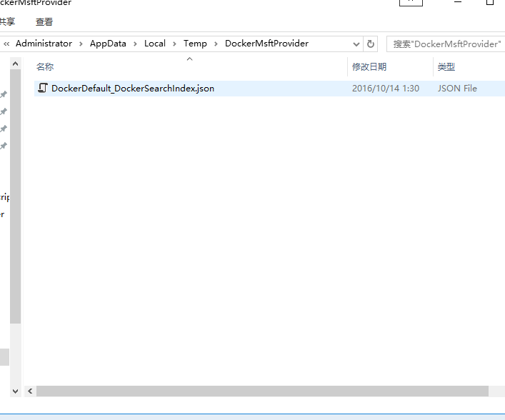Click the sort direction arrow above 名称
Image resolution: width=505 pixels, height=420 pixels.
click(x=190, y=59)
